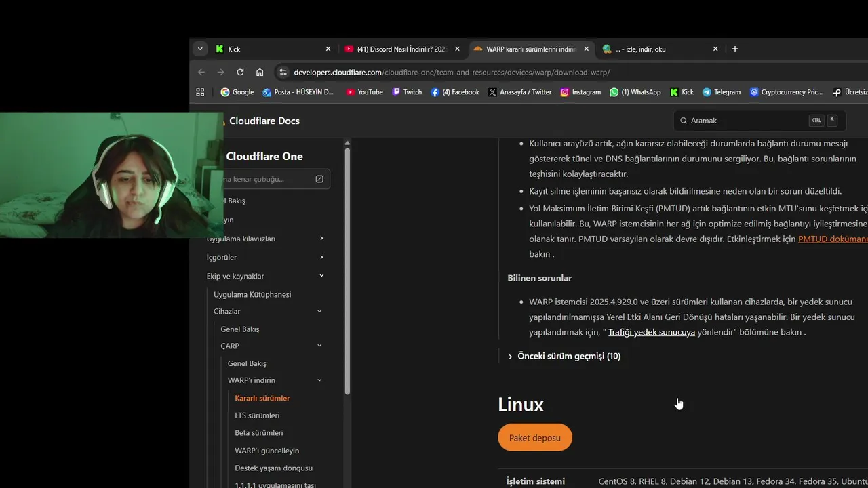Open Genel Bakış under Cihazlar
Image resolution: width=868 pixels, height=488 pixels.
pos(240,329)
